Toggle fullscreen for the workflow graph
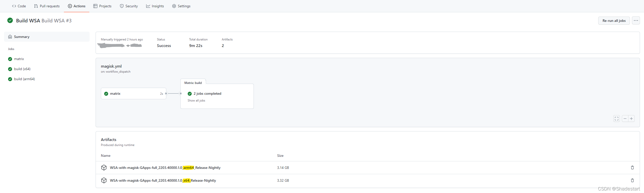The width and height of the screenshot is (644, 193). point(616,119)
